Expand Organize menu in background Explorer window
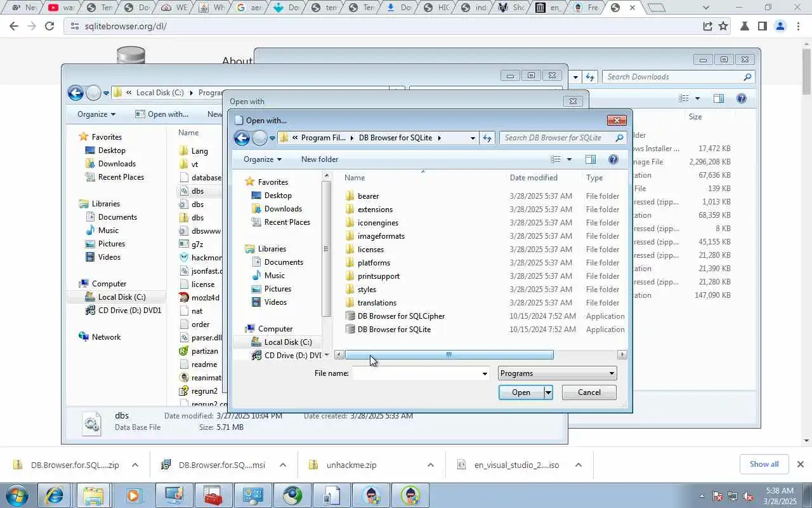 pos(96,114)
